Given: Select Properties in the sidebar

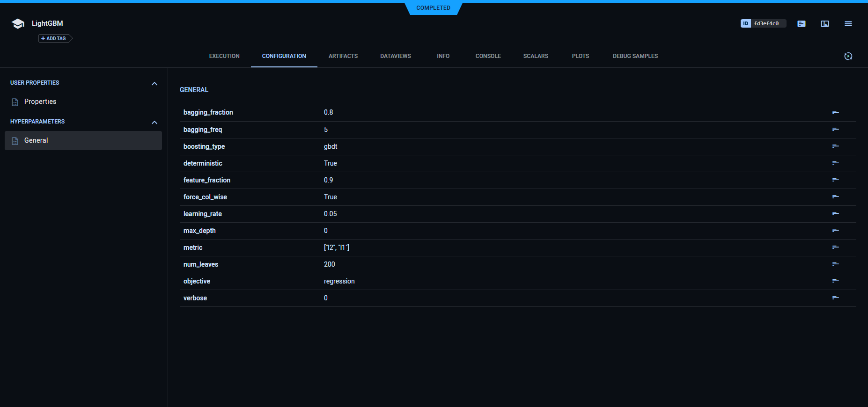Looking at the screenshot, I should 40,102.
